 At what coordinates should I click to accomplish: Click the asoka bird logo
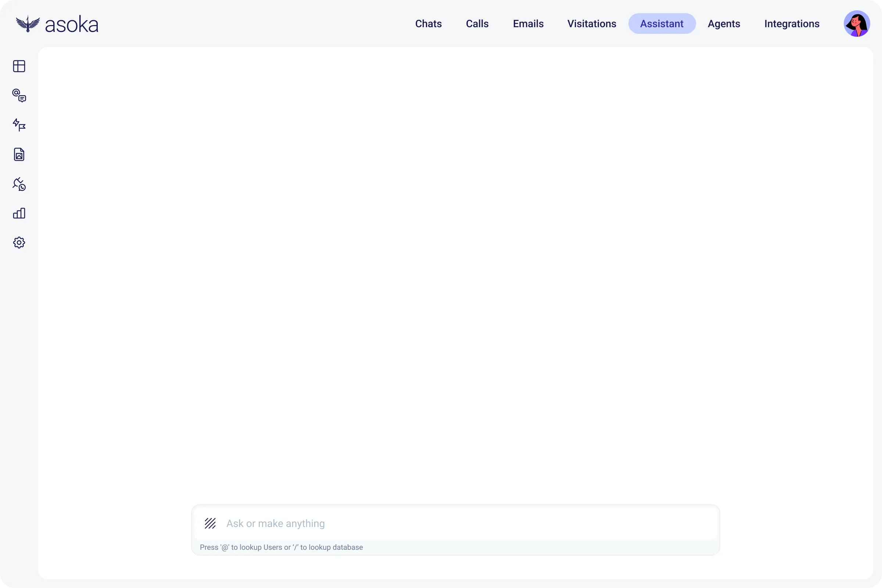pos(28,24)
